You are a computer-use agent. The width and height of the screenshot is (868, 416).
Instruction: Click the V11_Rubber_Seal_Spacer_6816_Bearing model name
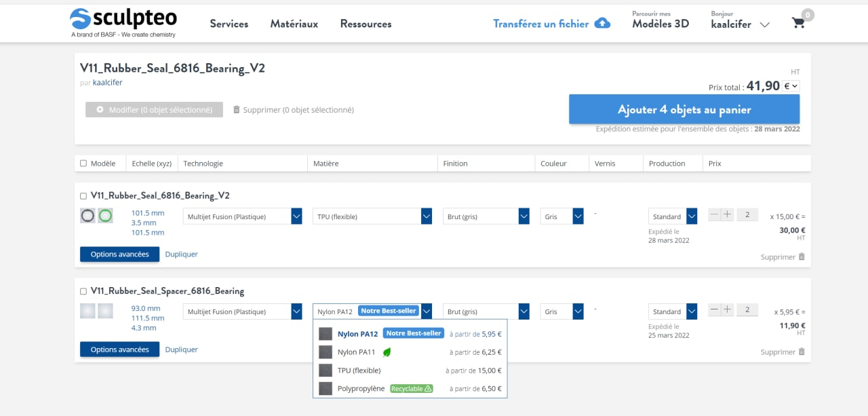pos(167,291)
